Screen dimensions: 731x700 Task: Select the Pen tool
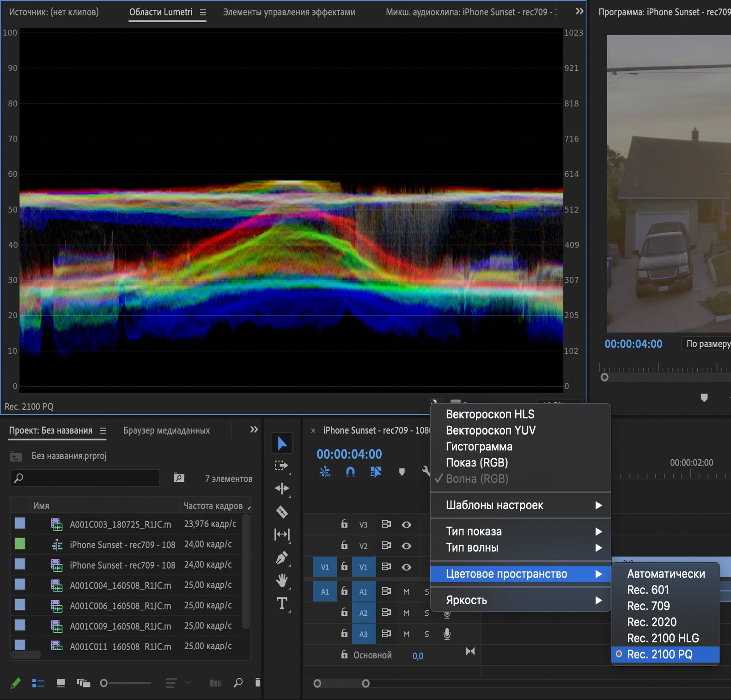(x=282, y=558)
